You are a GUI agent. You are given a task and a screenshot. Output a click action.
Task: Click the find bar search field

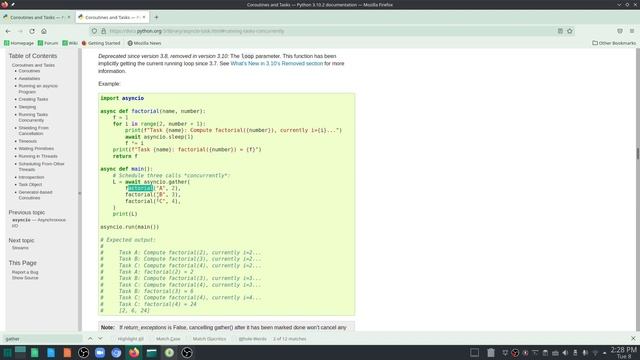(x=42, y=339)
